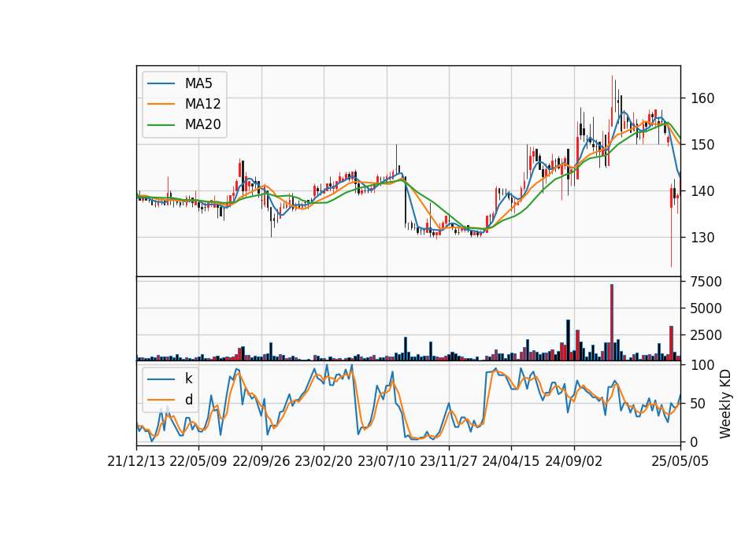The image size is (756, 543).
Task: Click the 23/02/20 date axis label
Action: click(324, 461)
